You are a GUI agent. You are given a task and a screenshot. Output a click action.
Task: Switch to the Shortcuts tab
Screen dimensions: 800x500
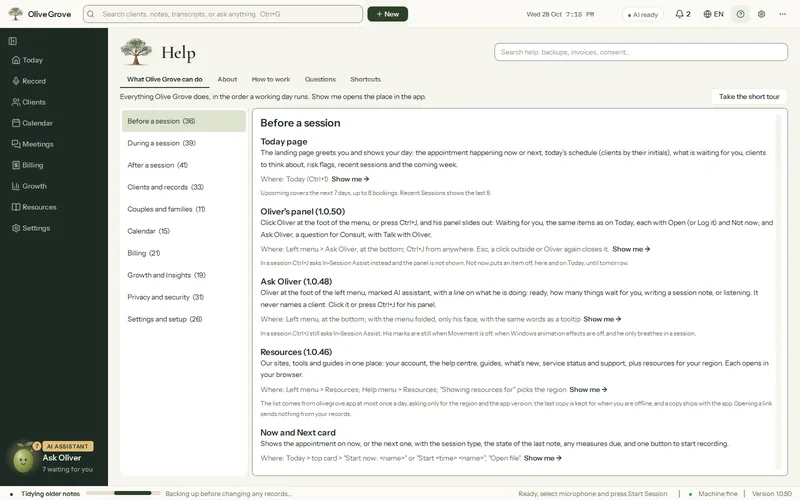[365, 80]
